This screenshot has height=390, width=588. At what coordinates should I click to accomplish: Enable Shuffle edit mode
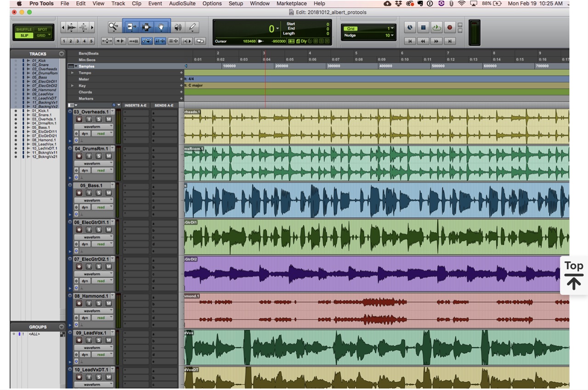pyautogui.click(x=23, y=29)
